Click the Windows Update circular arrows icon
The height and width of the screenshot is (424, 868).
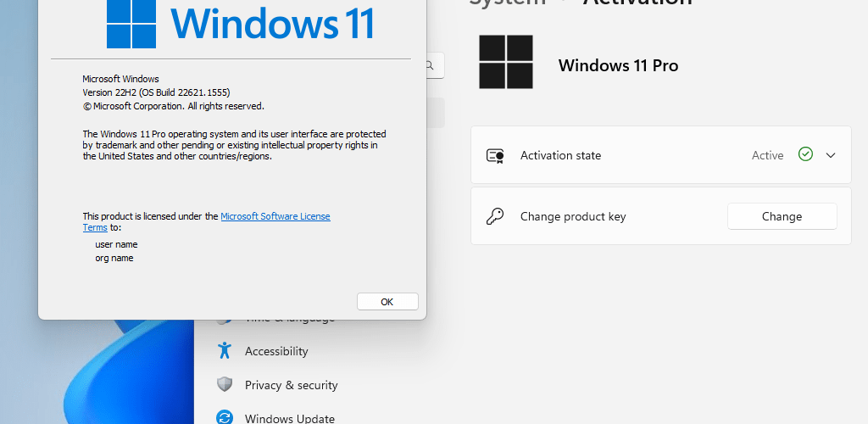[x=224, y=417]
